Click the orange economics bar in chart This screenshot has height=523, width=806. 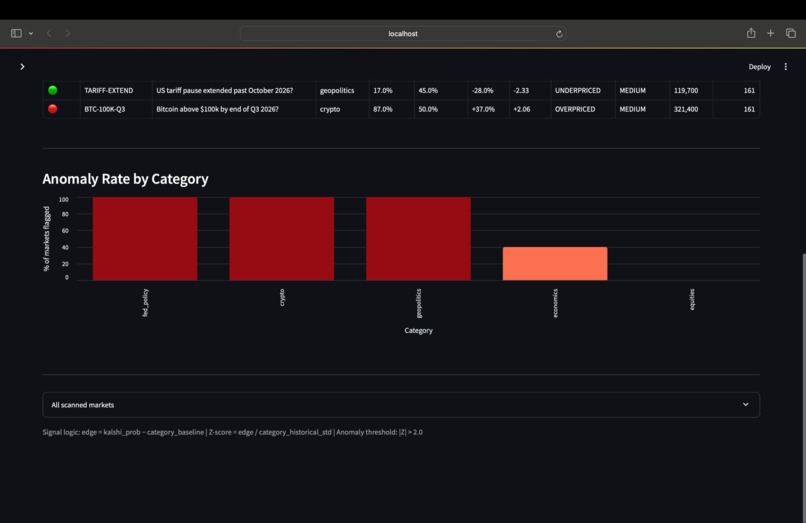tap(555, 264)
